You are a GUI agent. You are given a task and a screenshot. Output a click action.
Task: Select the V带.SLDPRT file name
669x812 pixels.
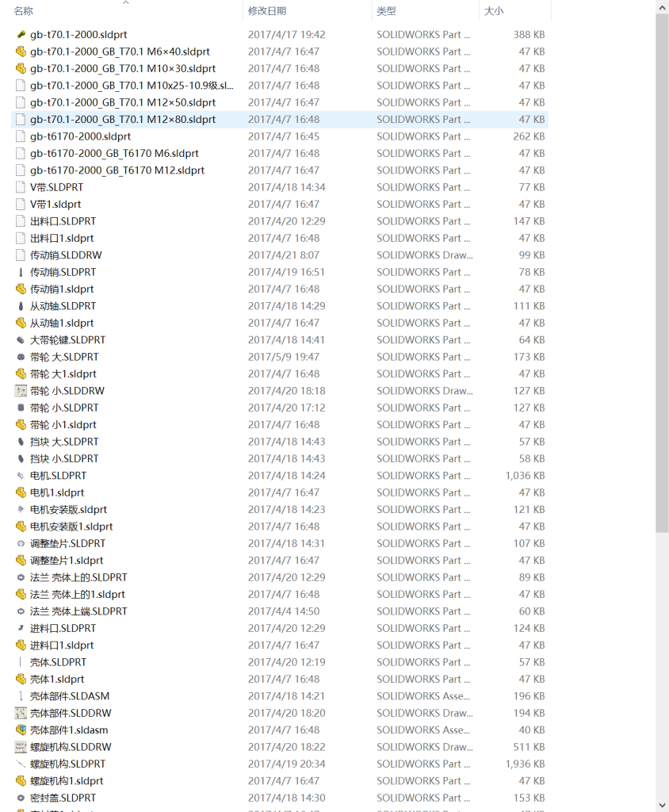pos(56,187)
